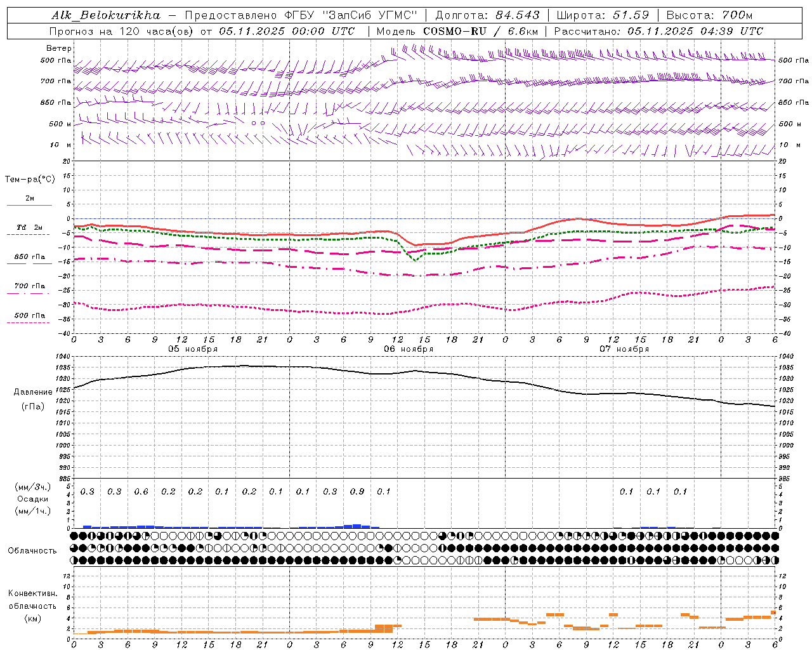Click the Ветер wind panel label
The width and height of the screenshot is (812, 650).
[59, 48]
